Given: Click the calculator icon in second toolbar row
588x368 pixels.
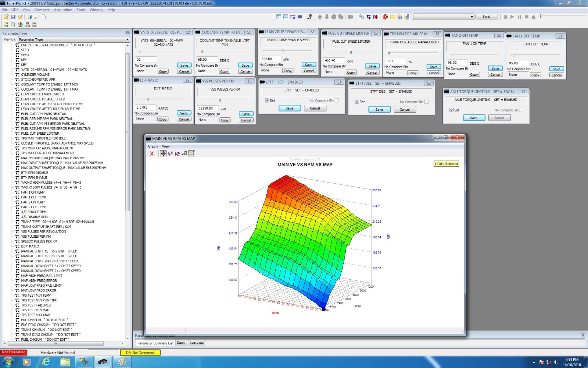Looking at the screenshot, I should pyautogui.click(x=34, y=25).
